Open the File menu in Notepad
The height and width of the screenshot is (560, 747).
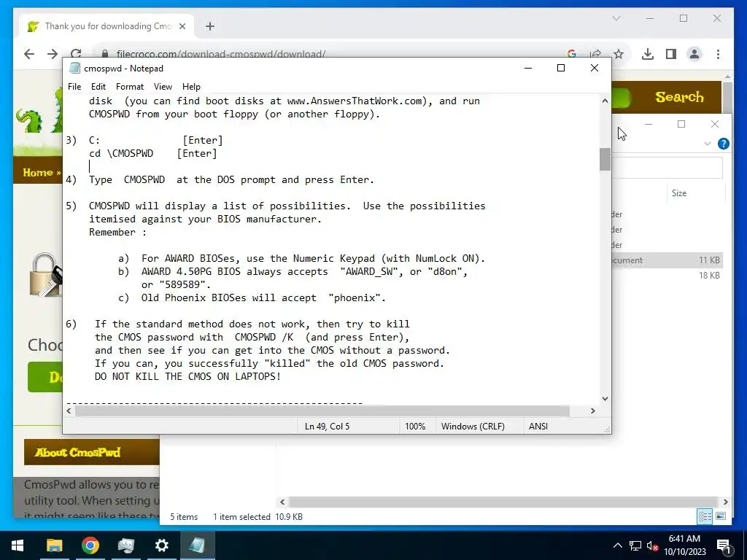74,87
